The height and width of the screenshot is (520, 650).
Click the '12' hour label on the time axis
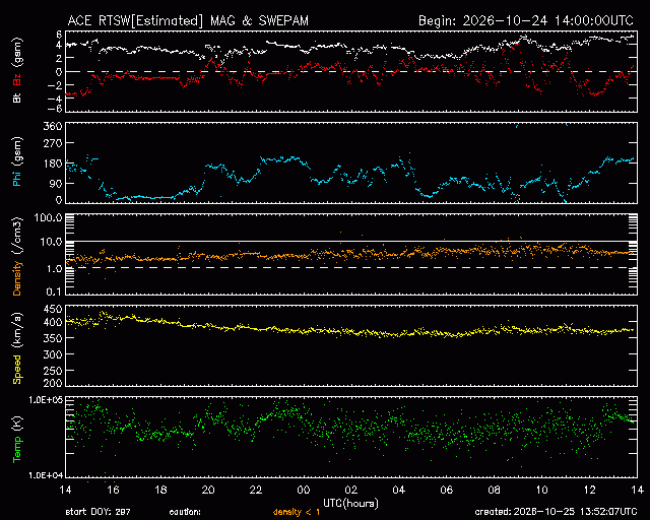[590, 490]
